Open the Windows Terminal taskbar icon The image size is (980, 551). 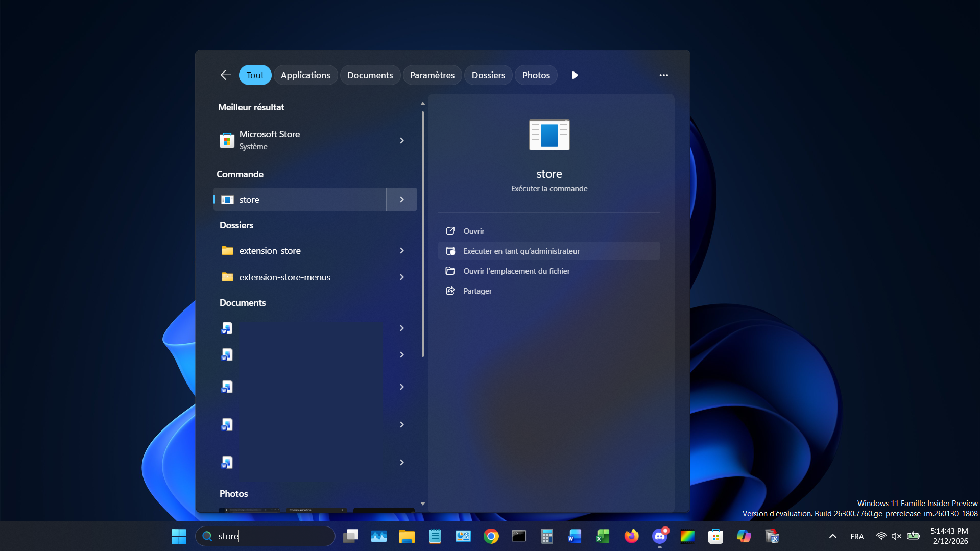pos(519,536)
